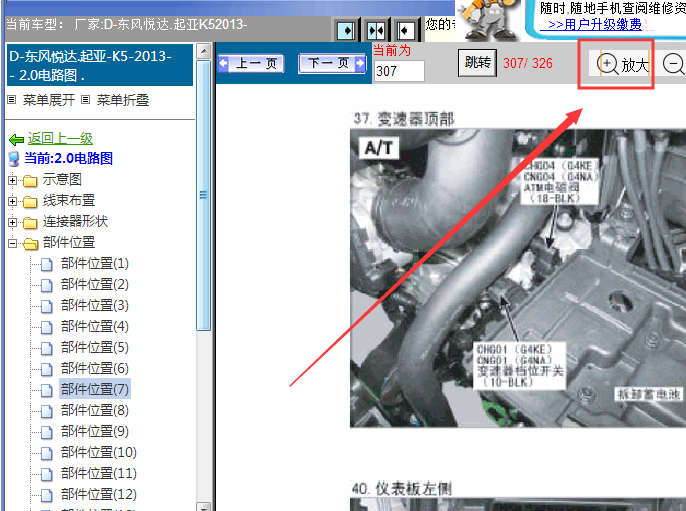Click the page number field showing 307
This screenshot has height=511, width=686.
[x=399, y=71]
